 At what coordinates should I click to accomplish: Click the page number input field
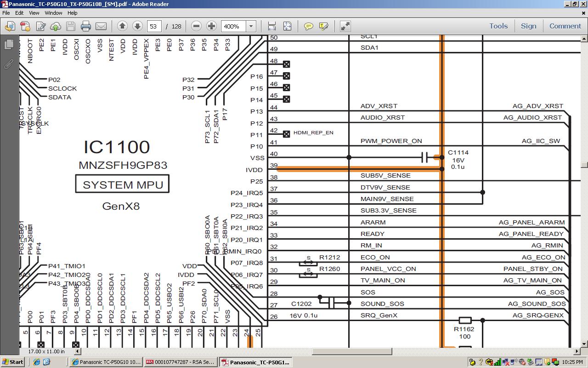click(x=153, y=26)
